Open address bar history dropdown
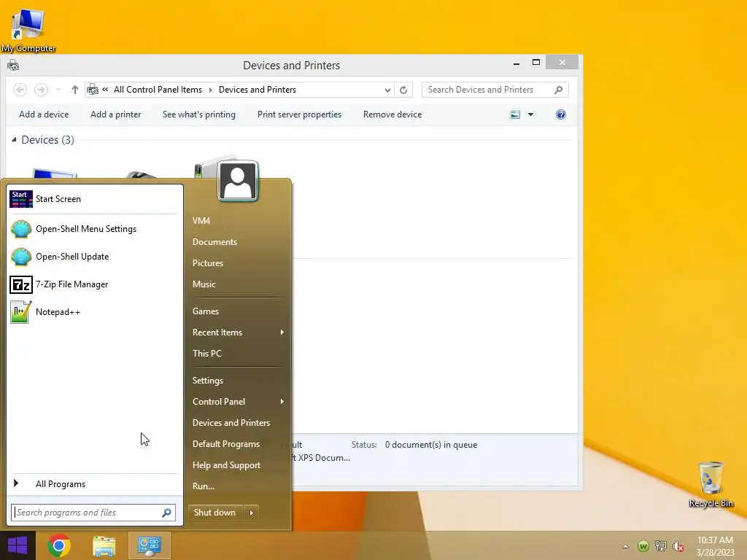The image size is (747, 560). pyautogui.click(x=387, y=90)
